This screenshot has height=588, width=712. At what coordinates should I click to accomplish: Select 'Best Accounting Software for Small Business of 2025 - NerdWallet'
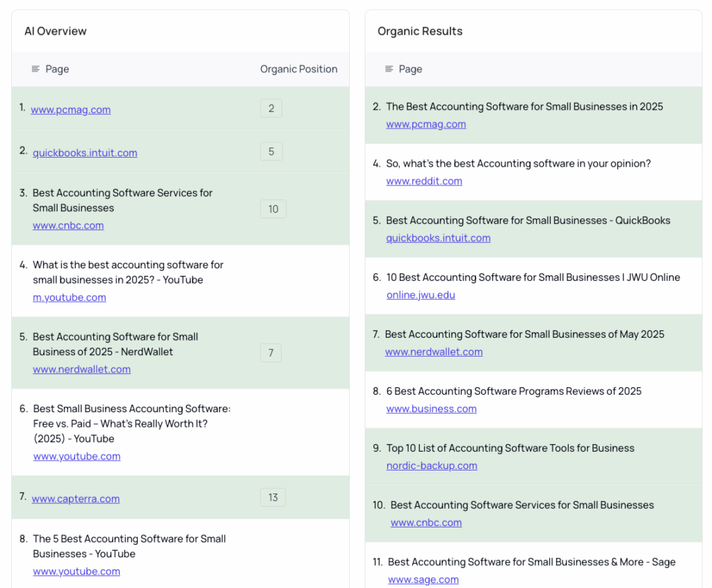pyautogui.click(x=115, y=344)
